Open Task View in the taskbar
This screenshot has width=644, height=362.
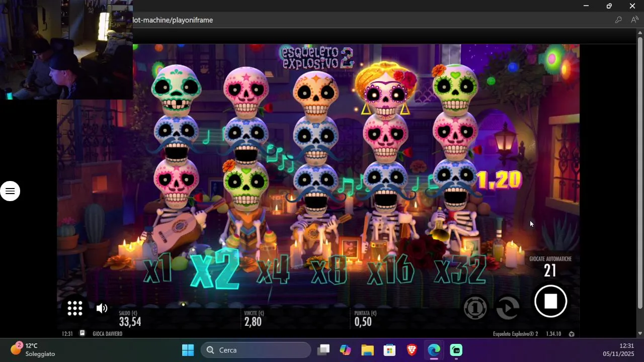(x=324, y=350)
